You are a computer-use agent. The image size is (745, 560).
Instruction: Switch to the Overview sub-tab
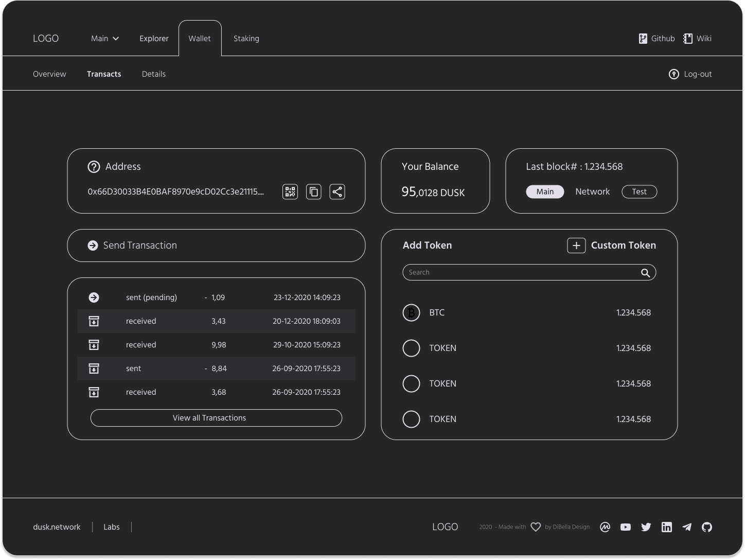[49, 74]
